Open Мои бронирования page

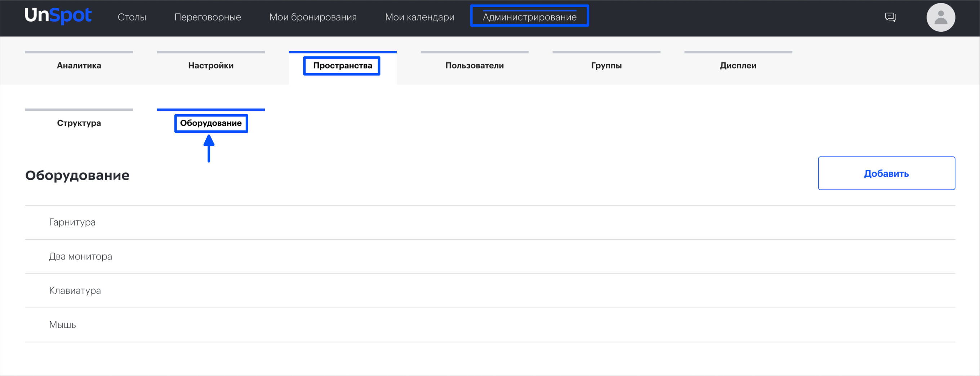(x=313, y=17)
